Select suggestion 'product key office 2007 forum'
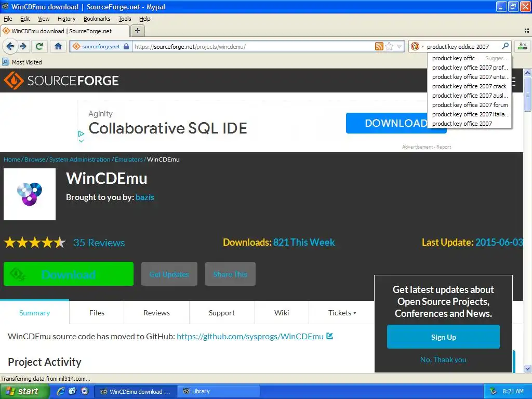532x399 pixels. point(469,105)
